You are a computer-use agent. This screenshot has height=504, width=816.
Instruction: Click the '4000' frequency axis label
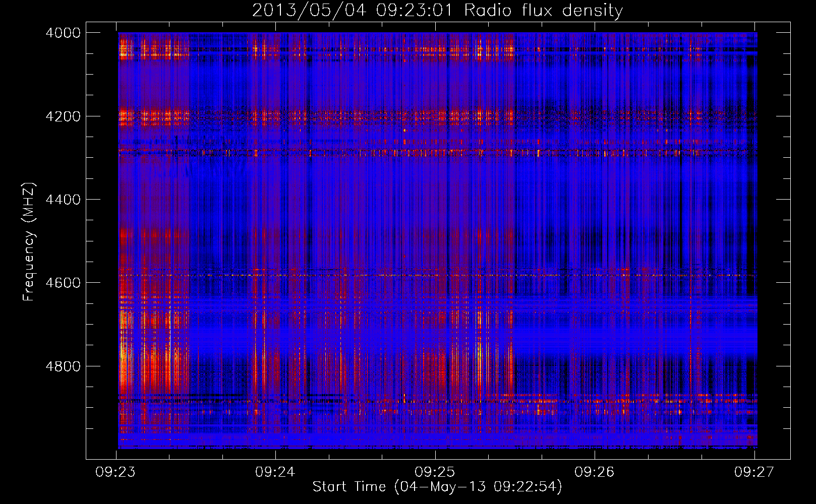tap(63, 33)
